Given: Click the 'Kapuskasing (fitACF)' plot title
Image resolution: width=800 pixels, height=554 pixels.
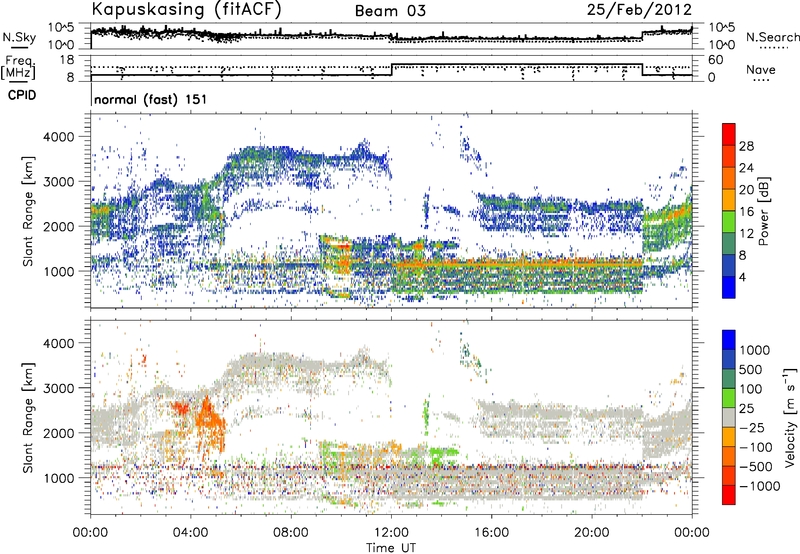Looking at the screenshot, I should click(x=186, y=9).
